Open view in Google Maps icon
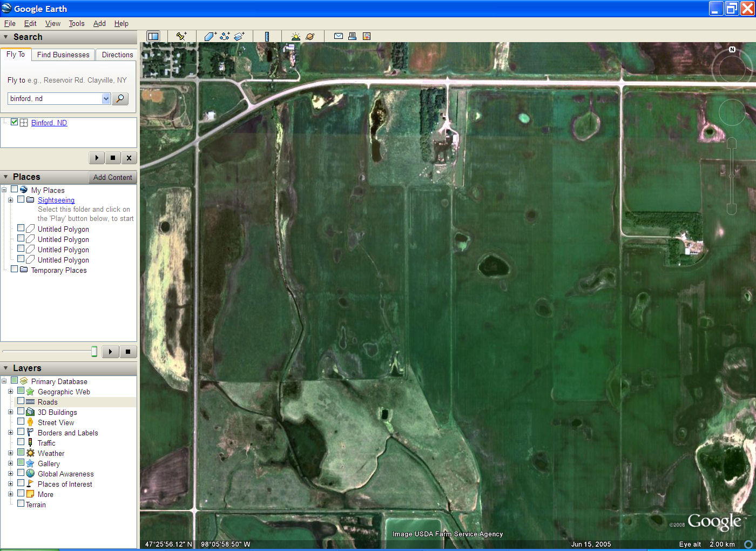The height and width of the screenshot is (551, 756). coord(367,36)
